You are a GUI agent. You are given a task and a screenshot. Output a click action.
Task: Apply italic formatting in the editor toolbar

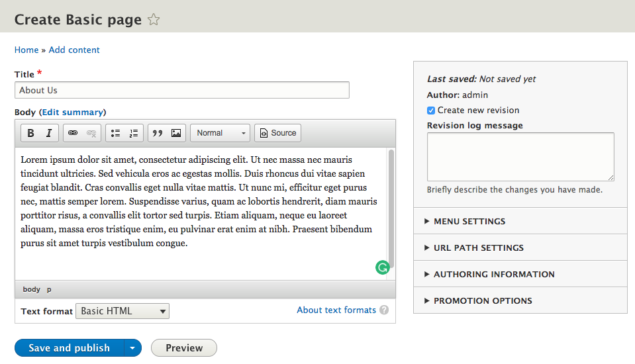[x=49, y=133]
